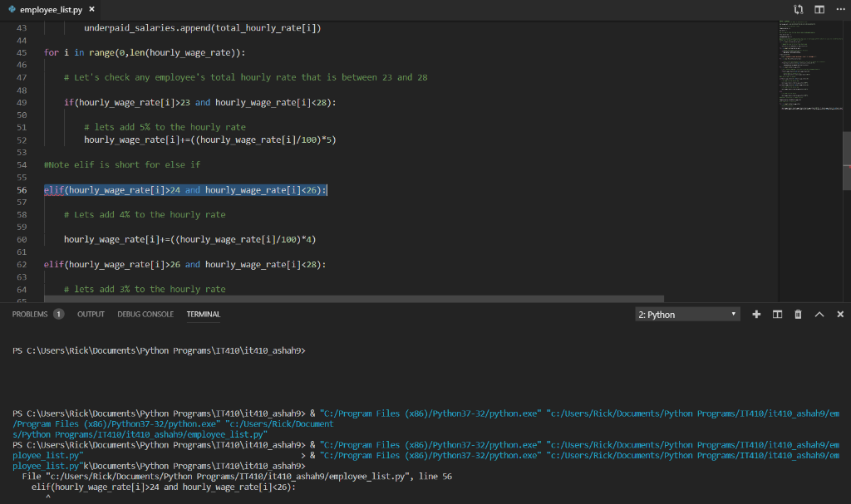
Task: Click the comment '#Note elif is short for else if'
Action: point(122,164)
